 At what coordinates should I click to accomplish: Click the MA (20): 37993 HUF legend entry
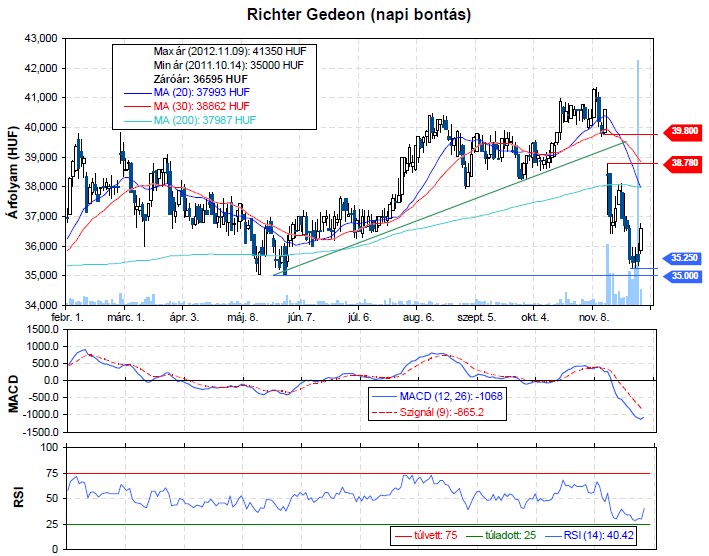tap(187, 93)
